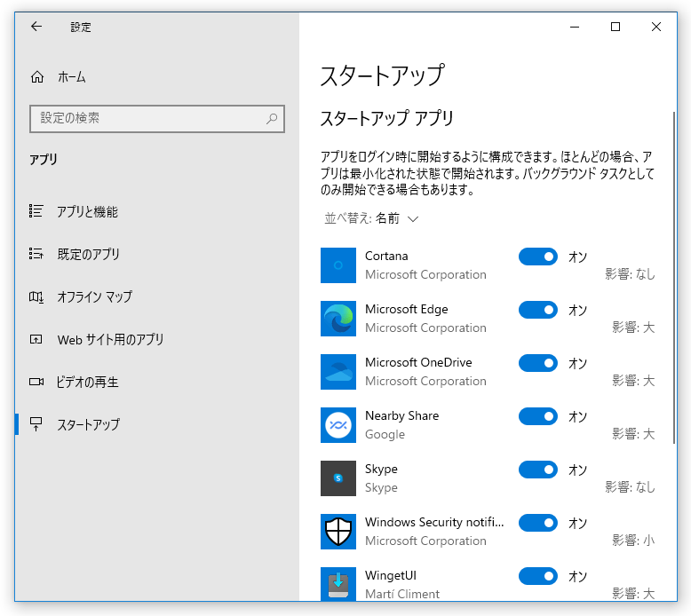This screenshot has height=616, width=691.
Task: Open ビデオの再生 settings page
Action: [157, 382]
